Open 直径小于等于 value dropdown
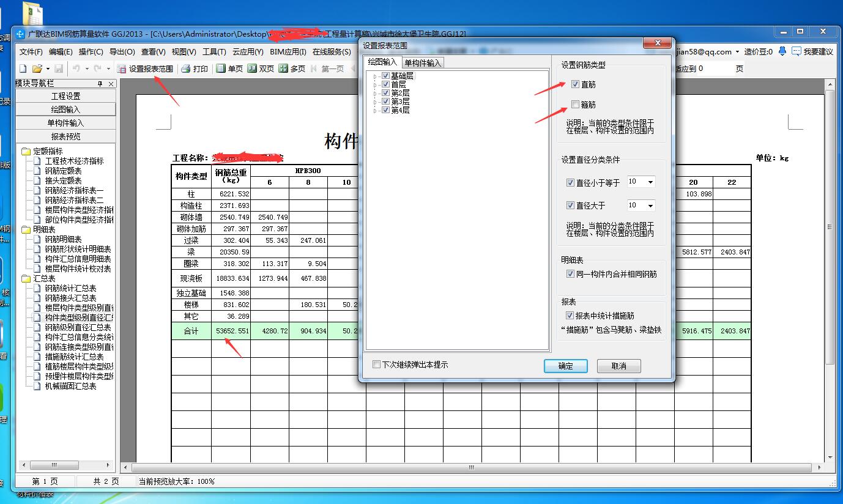The image size is (843, 504). (x=650, y=182)
